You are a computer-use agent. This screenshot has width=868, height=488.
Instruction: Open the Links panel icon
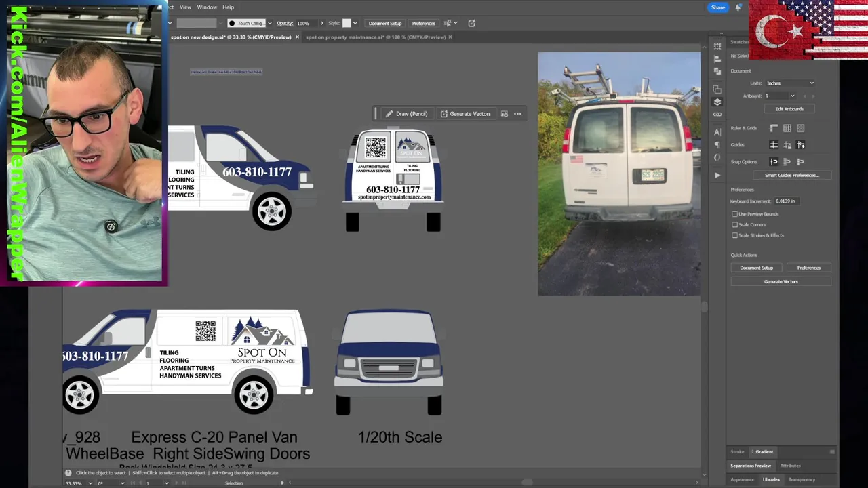tap(717, 114)
